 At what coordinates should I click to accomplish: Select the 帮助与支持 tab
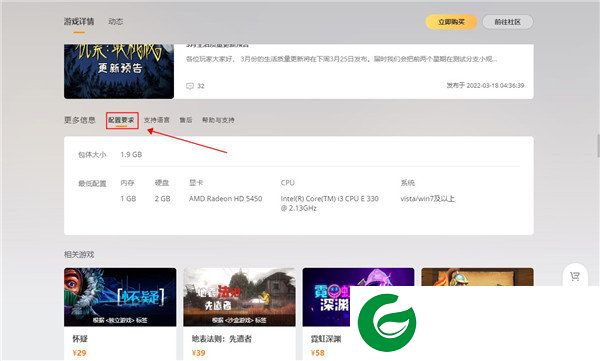tap(218, 120)
